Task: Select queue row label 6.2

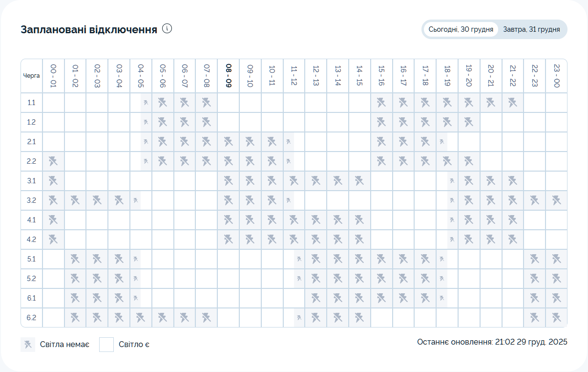Action: point(31,318)
